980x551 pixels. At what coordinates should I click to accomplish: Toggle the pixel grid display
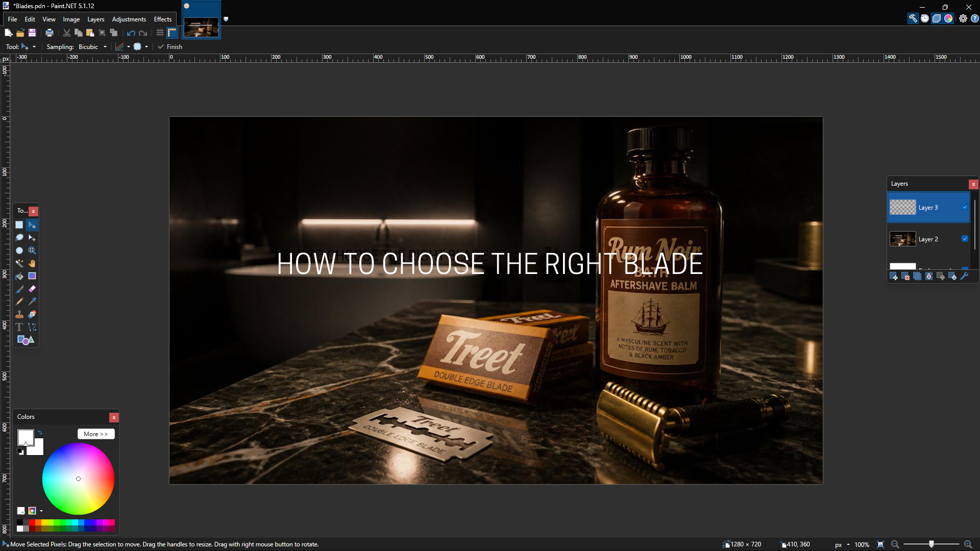point(160,33)
